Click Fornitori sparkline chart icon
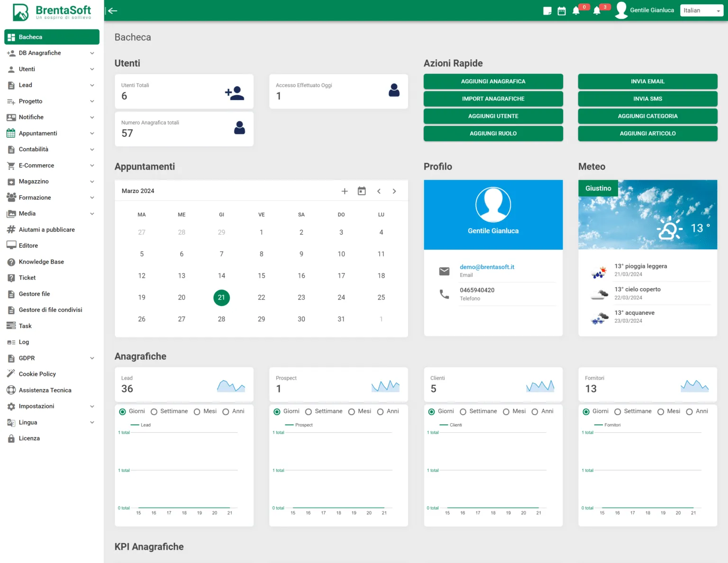The height and width of the screenshot is (563, 728). 694,386
